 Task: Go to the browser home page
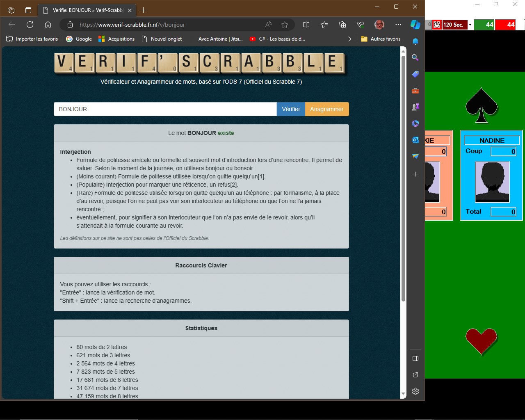[48, 25]
